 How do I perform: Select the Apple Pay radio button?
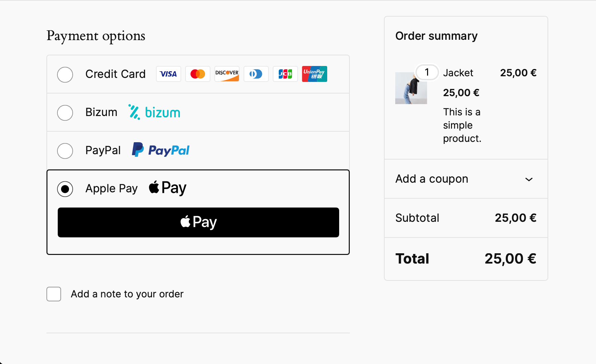point(65,189)
